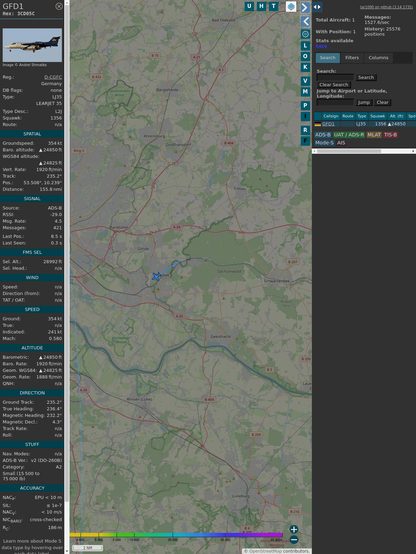This screenshot has height=554, width=416.
Task: Open the stats 'here' link
Action: (x=321, y=46)
